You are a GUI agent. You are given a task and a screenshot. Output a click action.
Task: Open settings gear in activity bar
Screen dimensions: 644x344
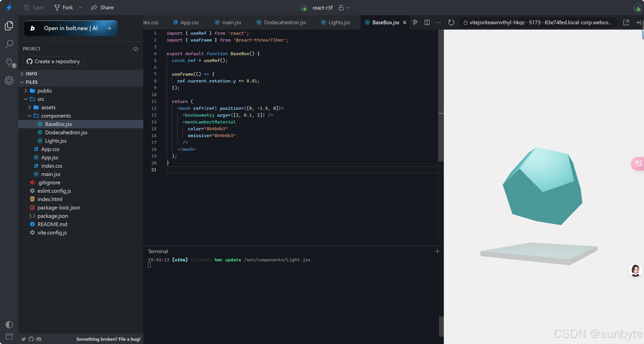tap(9, 80)
